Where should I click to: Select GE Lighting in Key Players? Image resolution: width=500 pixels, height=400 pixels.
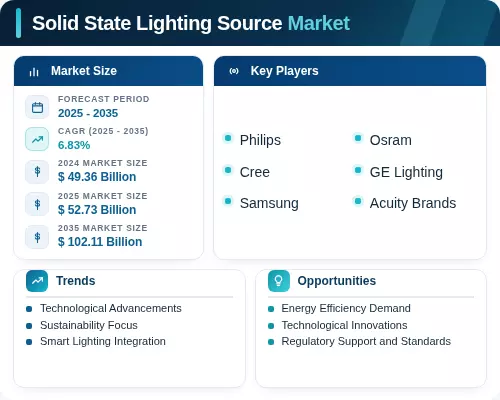coord(406,173)
